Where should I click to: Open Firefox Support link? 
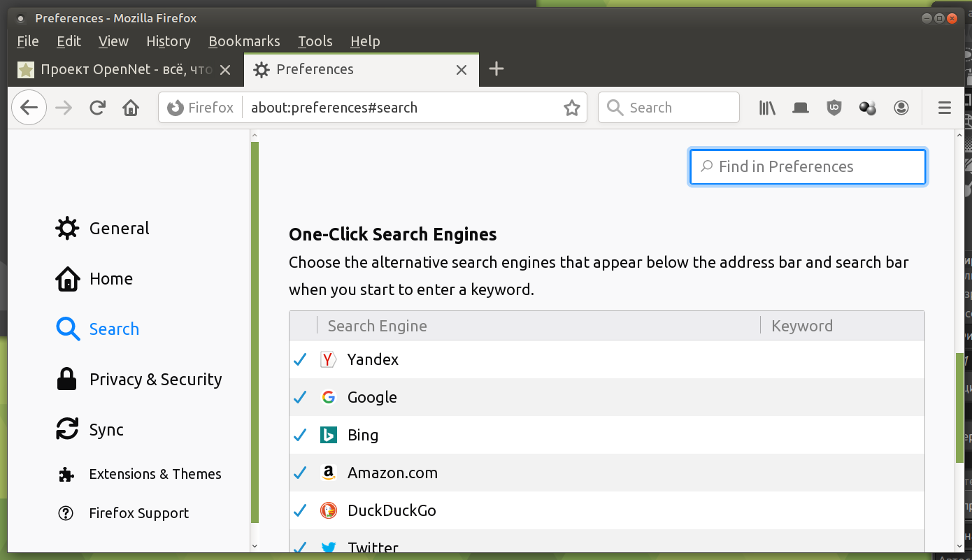pos(138,513)
